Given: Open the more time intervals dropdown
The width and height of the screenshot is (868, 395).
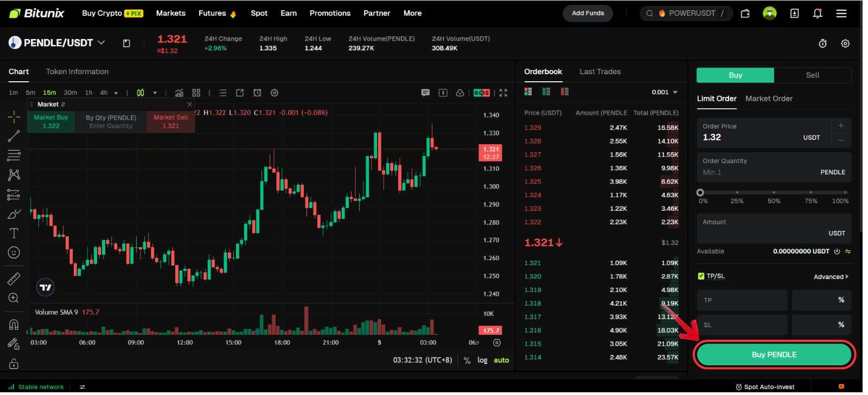Looking at the screenshot, I should (x=116, y=93).
